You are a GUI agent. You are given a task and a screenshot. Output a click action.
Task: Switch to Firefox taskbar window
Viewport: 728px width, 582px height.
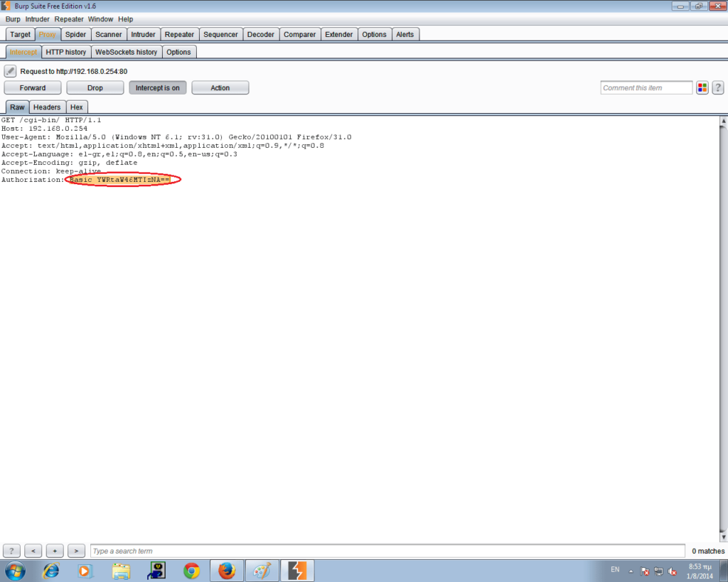tap(227, 571)
